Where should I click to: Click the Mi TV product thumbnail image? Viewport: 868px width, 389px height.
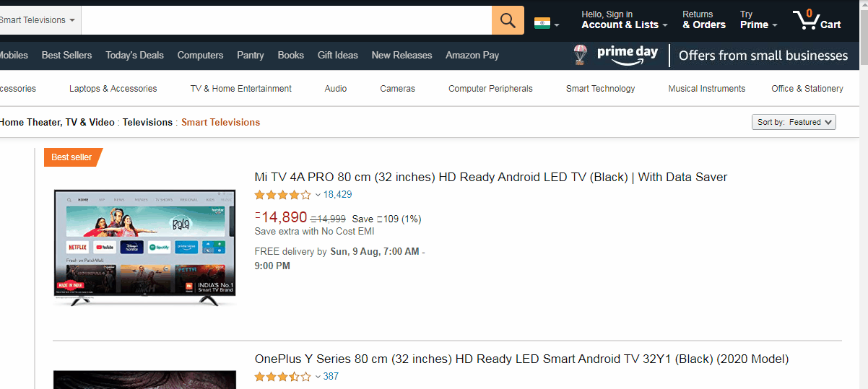(144, 247)
